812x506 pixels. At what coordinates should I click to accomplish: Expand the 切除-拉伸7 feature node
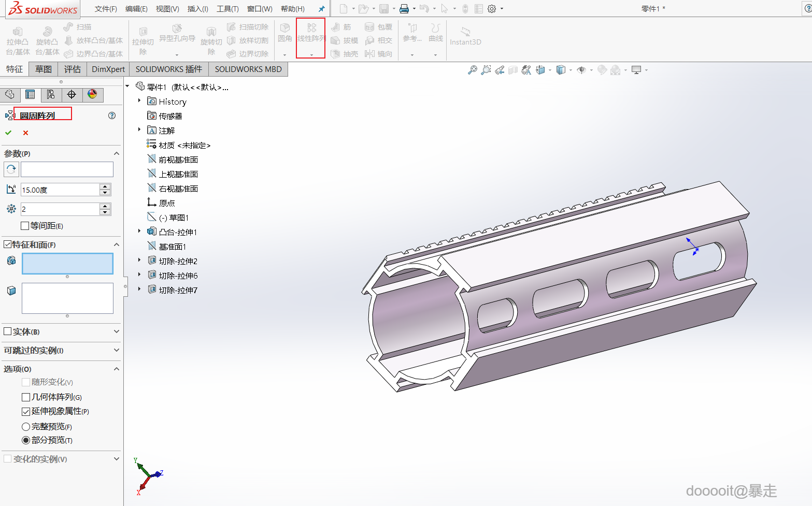(x=139, y=290)
